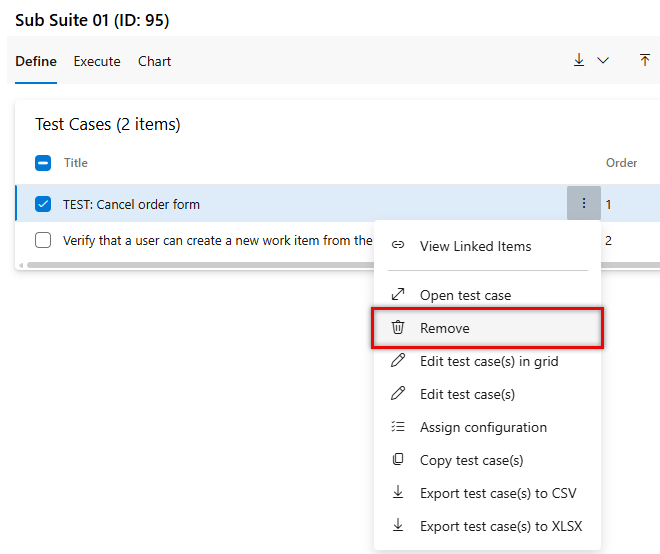Click the trash icon beside Remove
660x554 pixels.
point(398,328)
